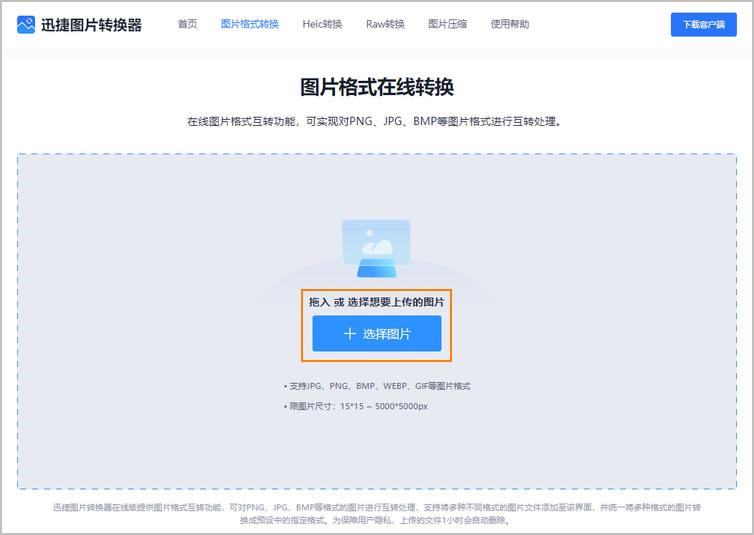Open the Heic转换 nav item
The width and height of the screenshot is (754, 535).
click(x=322, y=24)
